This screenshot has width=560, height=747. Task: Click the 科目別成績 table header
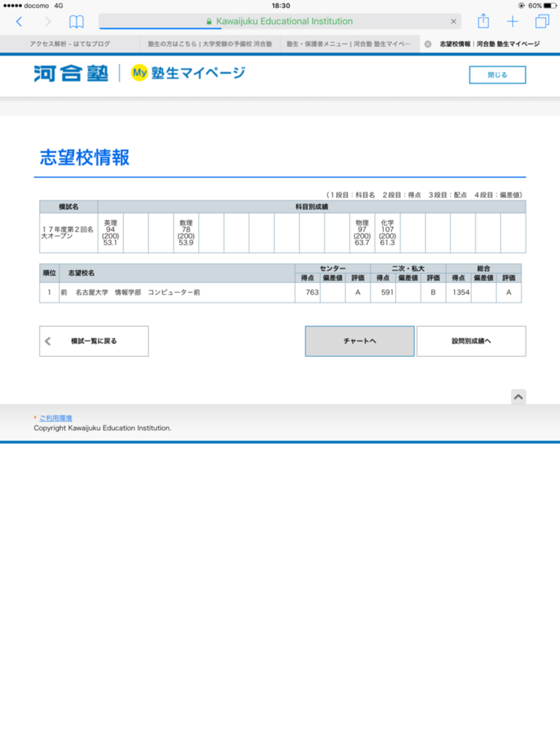tap(311, 207)
